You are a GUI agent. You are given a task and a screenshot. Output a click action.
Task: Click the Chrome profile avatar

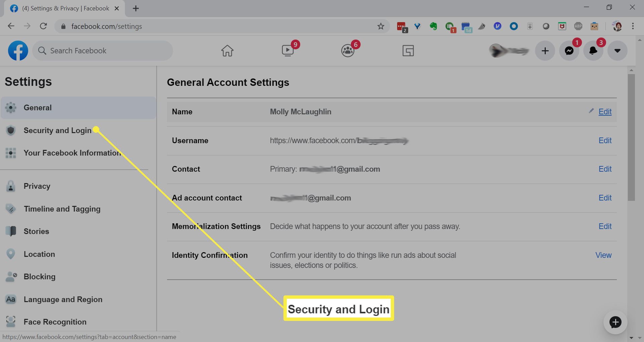pyautogui.click(x=617, y=26)
